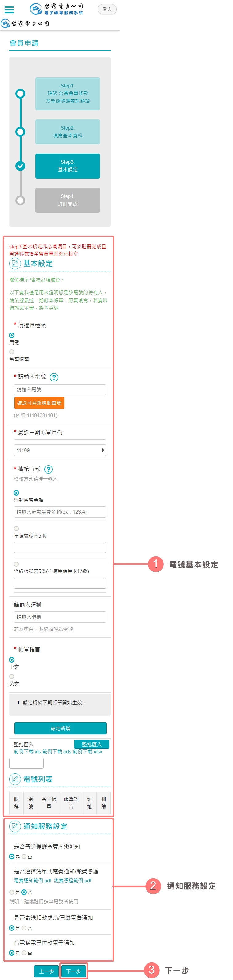Click Step4 註冊完成 step box
The image size is (233, 980).
tap(68, 200)
